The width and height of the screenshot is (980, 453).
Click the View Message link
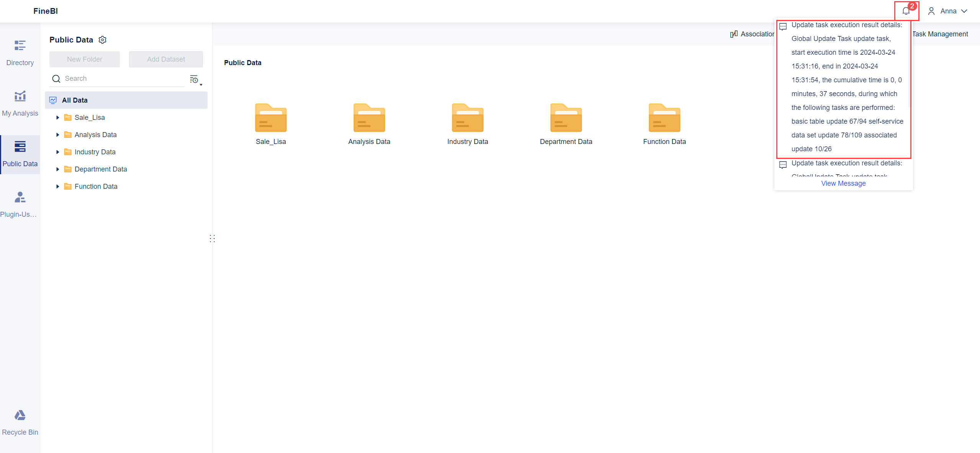843,183
